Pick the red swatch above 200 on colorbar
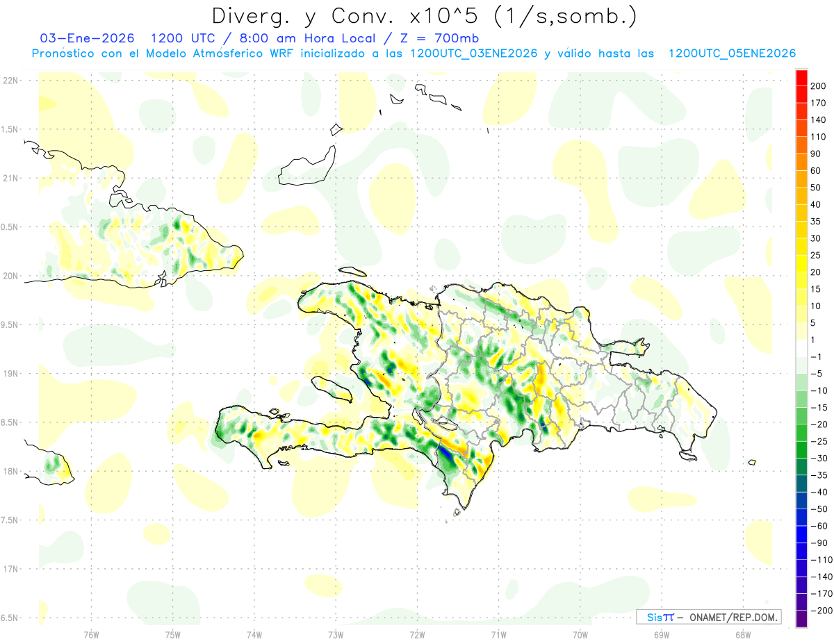Image resolution: width=834 pixels, height=644 pixels. tap(801, 78)
